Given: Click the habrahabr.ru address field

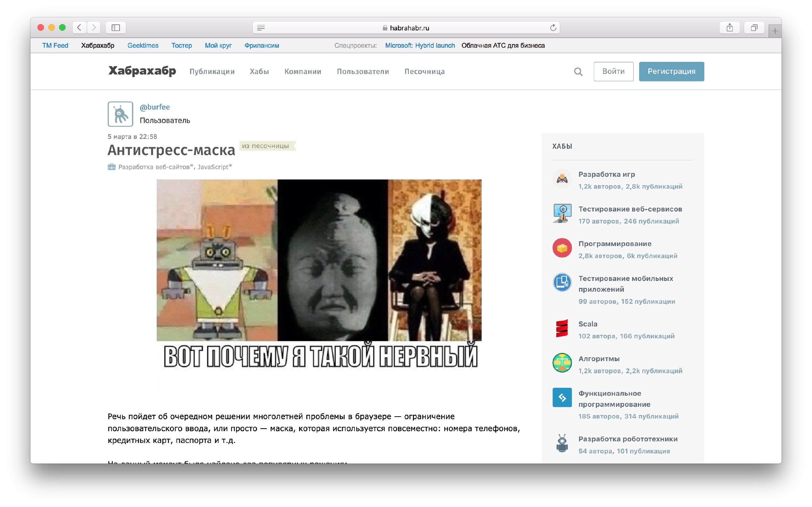Looking at the screenshot, I should tap(406, 28).
